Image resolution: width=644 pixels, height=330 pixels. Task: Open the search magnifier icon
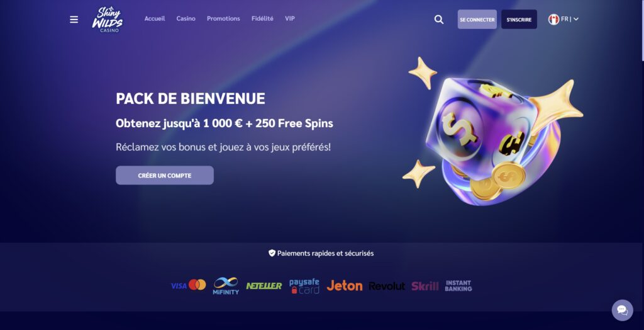tap(439, 20)
